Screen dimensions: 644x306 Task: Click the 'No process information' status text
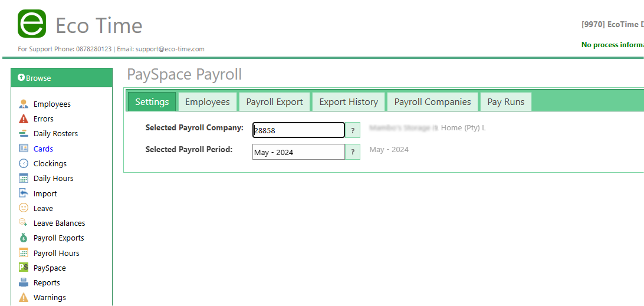pos(612,44)
